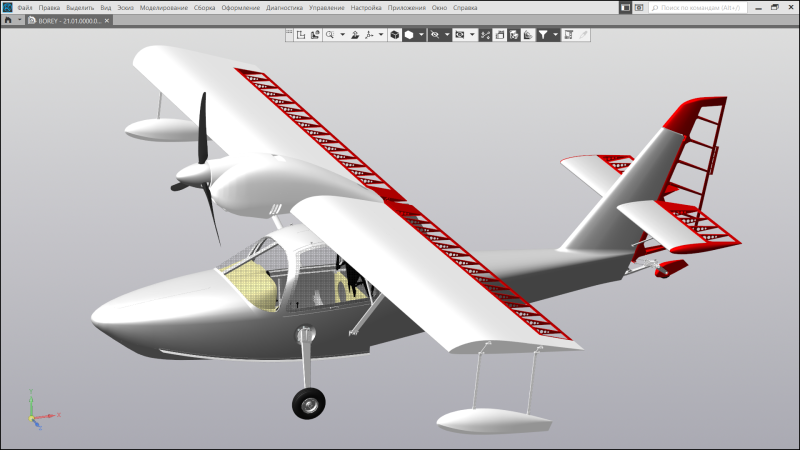Screen dimensions: 800x450
Task: Open the Оформление menu
Action: [241, 8]
